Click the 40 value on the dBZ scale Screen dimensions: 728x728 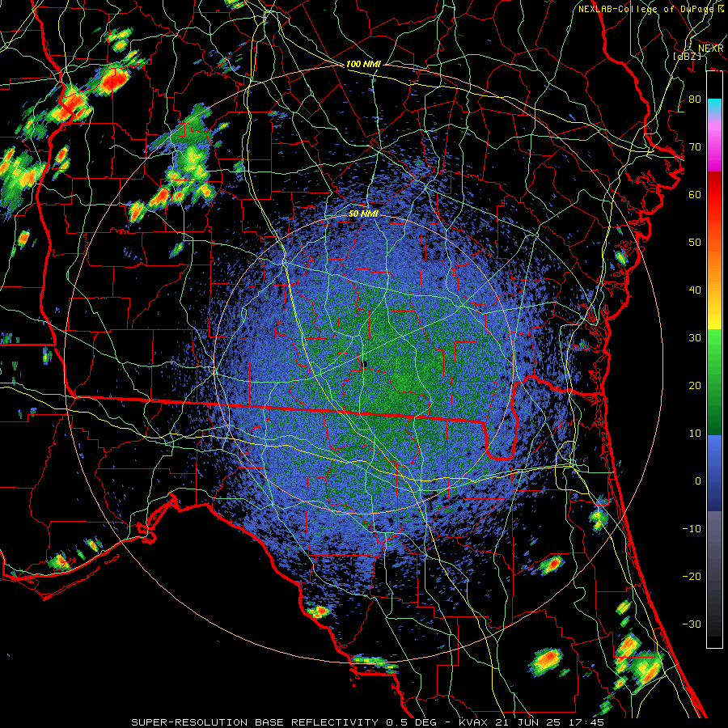[695, 290]
